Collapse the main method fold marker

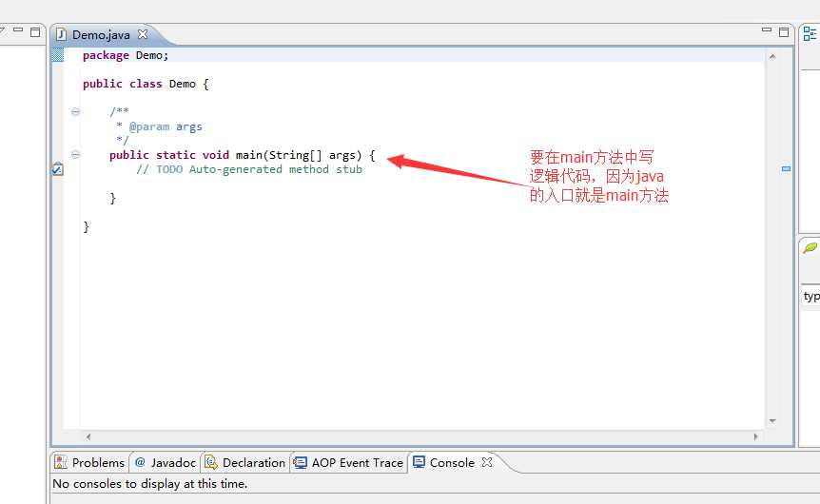tap(75, 155)
